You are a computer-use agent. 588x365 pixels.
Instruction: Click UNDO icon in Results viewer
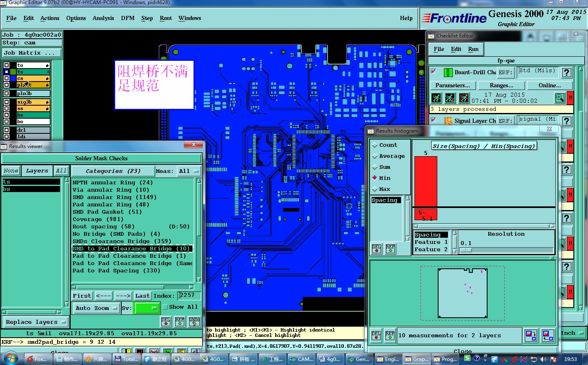pos(194,322)
